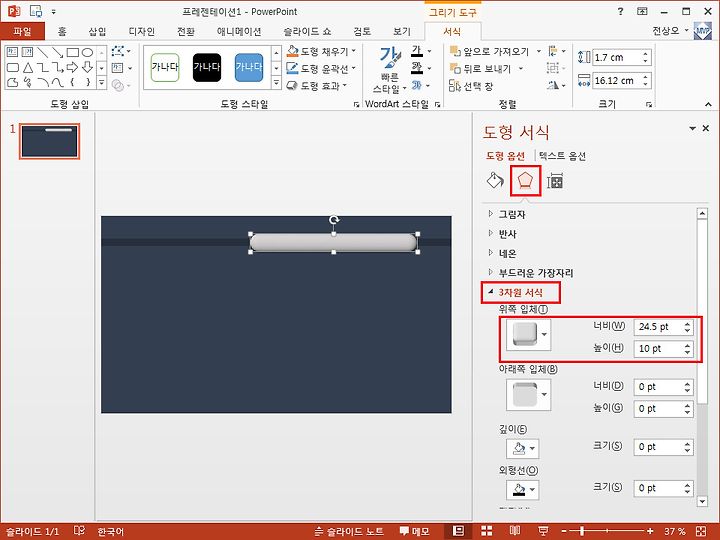Open the 도형 편집 (edit shape) icon
Screen dimensions: 720x540
[121, 51]
